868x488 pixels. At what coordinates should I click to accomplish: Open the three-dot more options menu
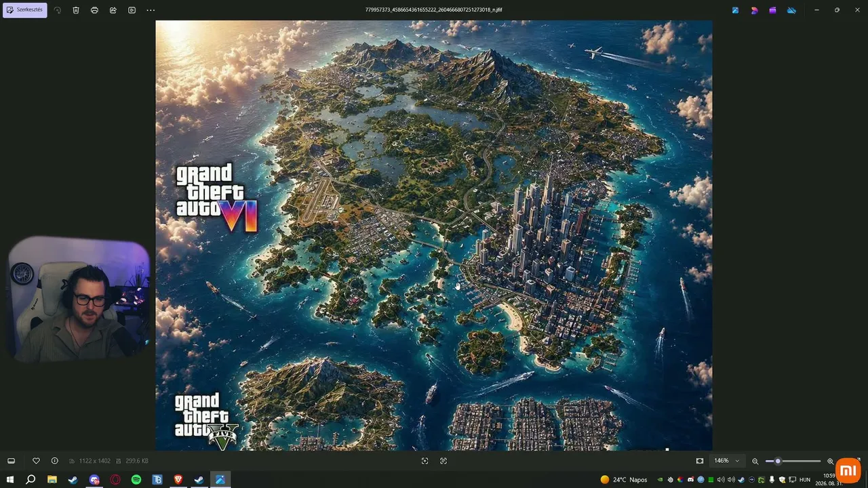[x=151, y=10]
